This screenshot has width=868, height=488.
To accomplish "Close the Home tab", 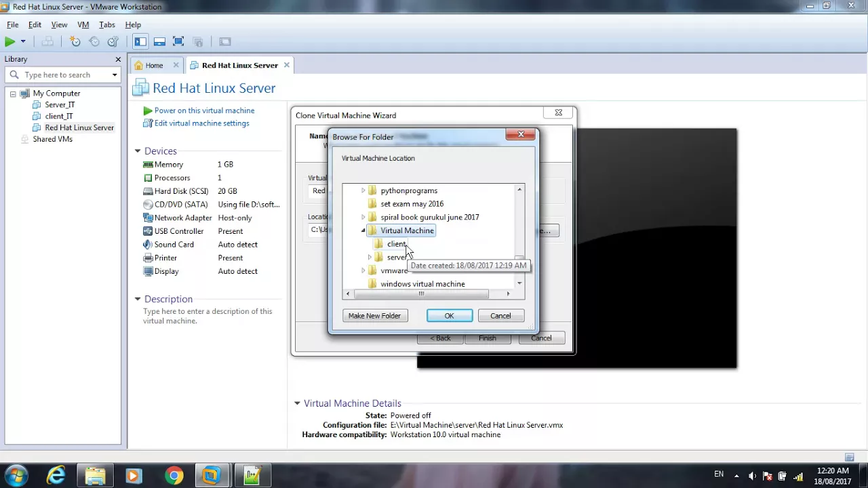I will point(176,65).
